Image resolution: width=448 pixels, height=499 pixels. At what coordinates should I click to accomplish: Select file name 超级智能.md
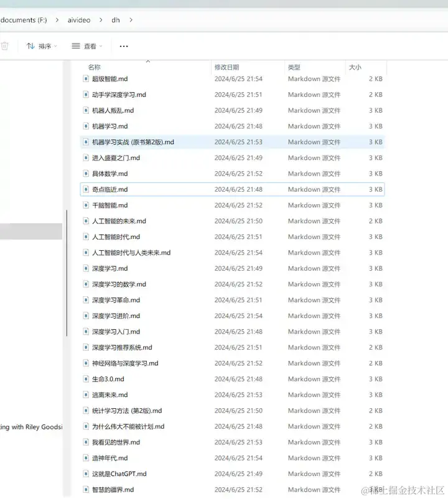pyautogui.click(x=110, y=78)
